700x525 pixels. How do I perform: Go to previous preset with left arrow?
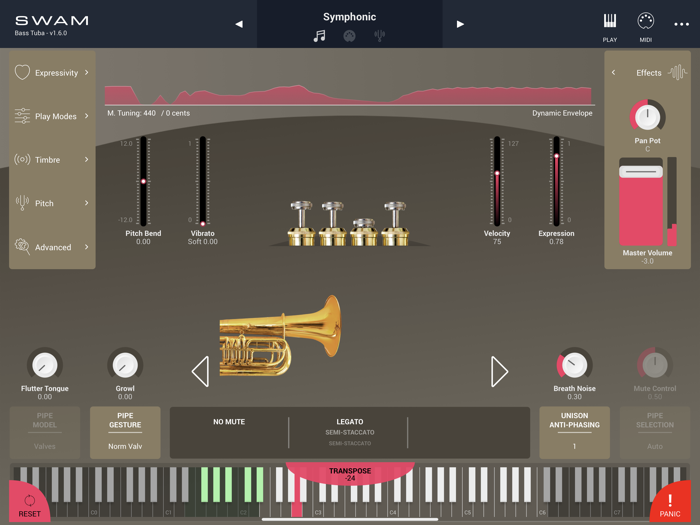[x=239, y=24]
